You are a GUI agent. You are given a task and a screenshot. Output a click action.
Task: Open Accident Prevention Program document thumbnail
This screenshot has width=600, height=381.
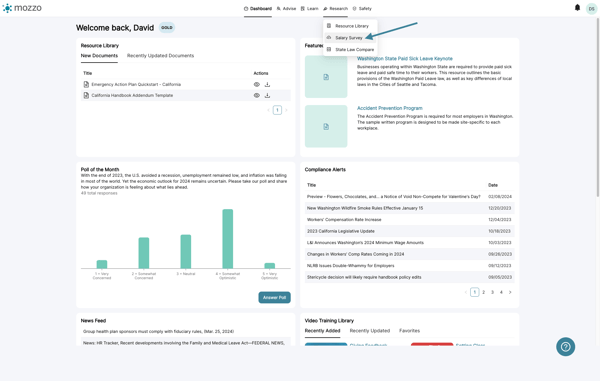(326, 126)
